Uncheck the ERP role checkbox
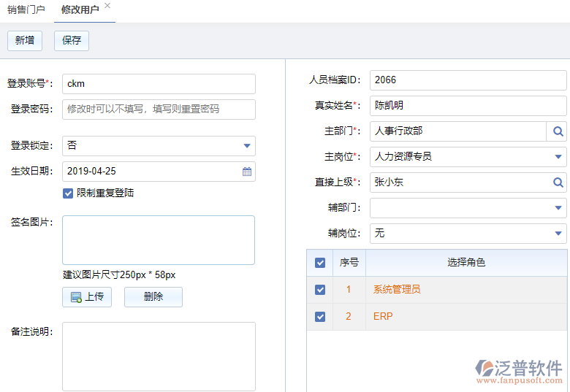Viewport: 570px width, 392px height. pos(320,317)
